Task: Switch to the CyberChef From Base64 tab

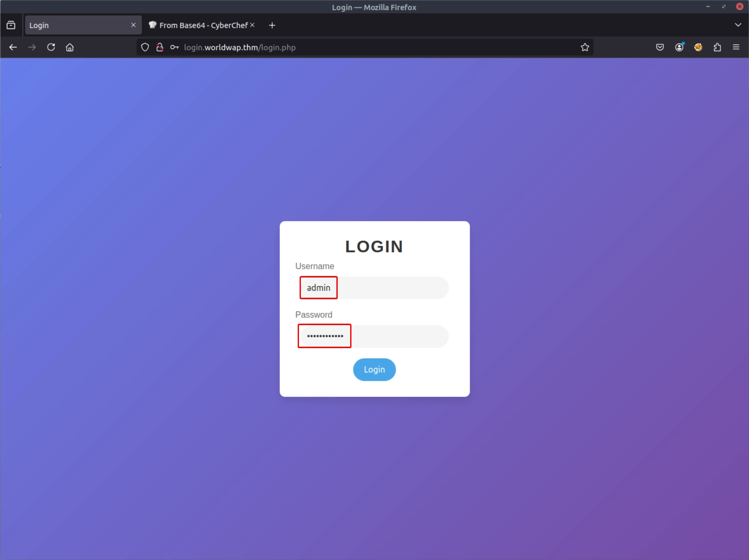Action: 203,25
